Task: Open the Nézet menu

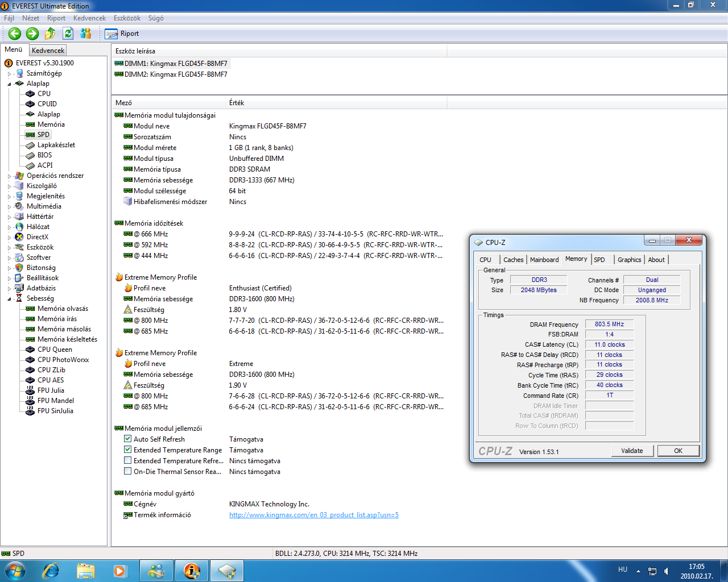Action: [31, 18]
